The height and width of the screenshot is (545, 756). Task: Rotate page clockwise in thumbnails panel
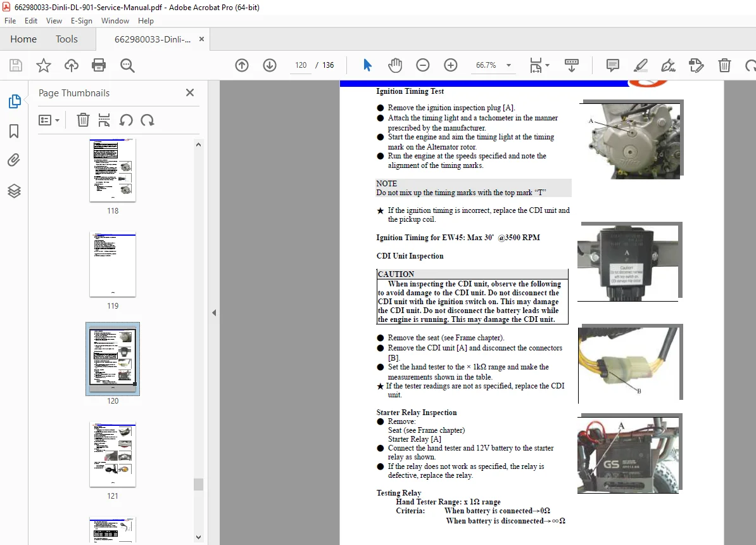(x=148, y=120)
